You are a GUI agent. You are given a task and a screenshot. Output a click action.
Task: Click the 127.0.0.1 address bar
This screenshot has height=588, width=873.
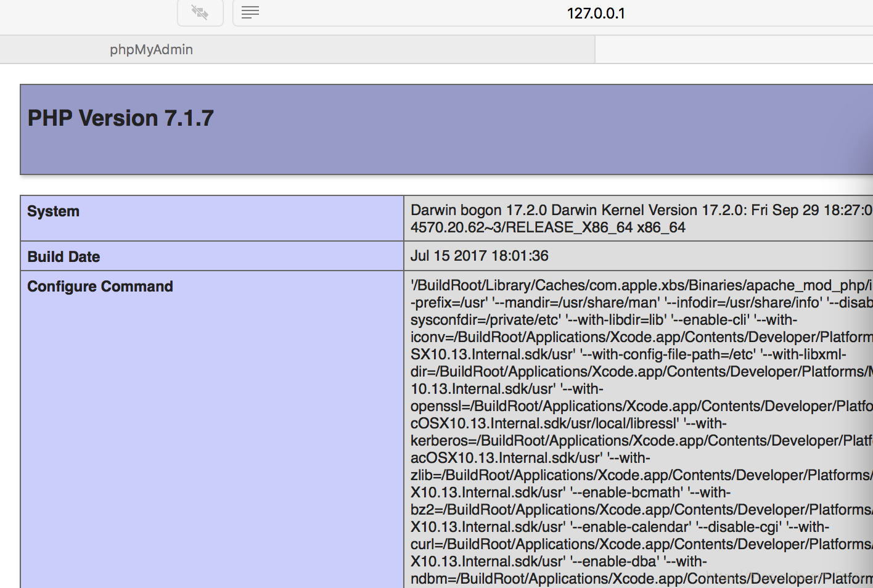(553, 13)
